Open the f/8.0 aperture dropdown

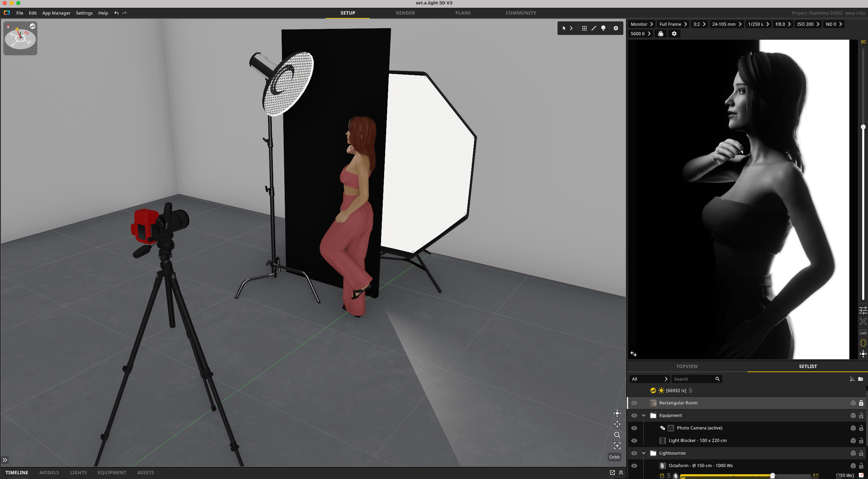click(783, 24)
